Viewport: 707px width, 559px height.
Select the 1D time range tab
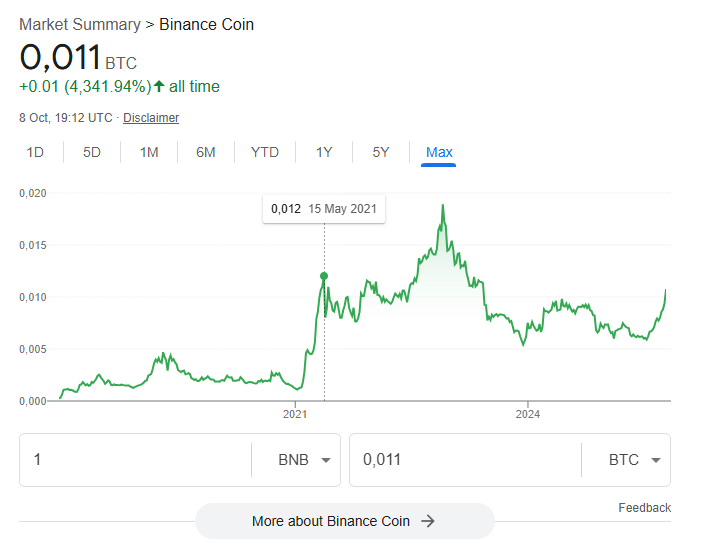(x=35, y=152)
